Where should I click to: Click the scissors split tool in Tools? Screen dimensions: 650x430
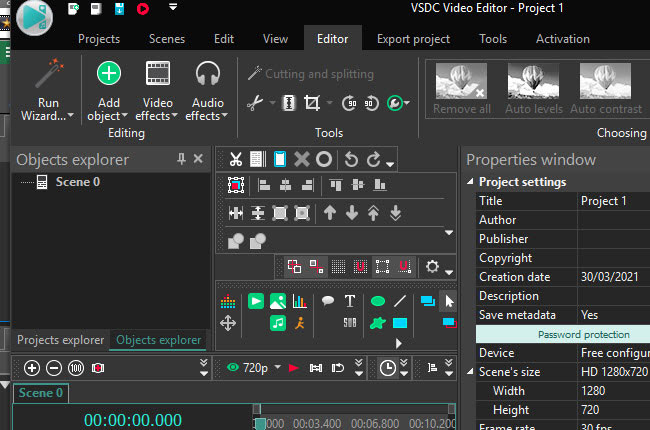[255, 103]
